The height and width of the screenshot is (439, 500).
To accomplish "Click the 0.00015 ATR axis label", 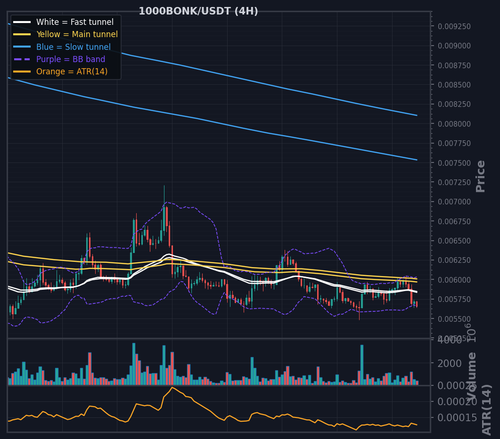I will [457, 417].
